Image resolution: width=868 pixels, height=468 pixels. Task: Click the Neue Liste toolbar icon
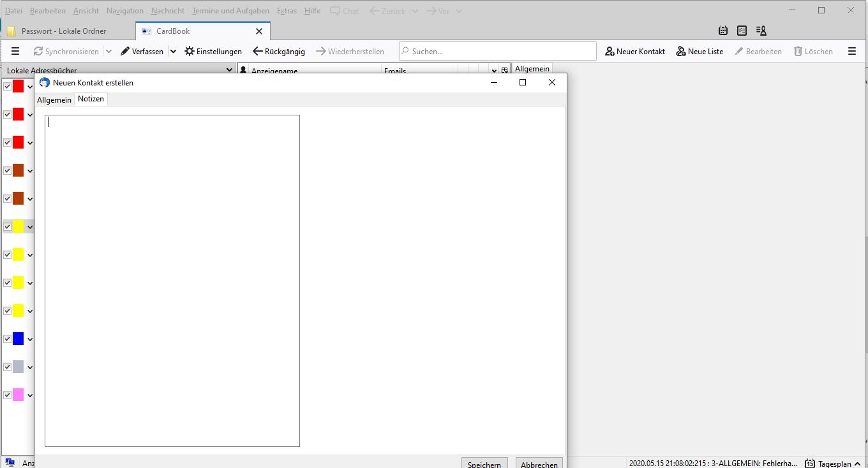coord(681,52)
